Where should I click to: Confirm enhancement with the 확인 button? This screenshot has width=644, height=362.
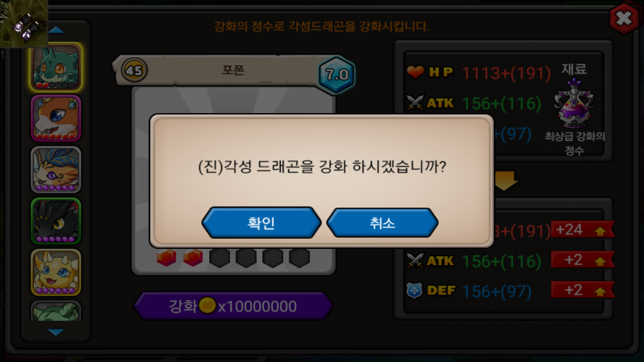click(261, 223)
